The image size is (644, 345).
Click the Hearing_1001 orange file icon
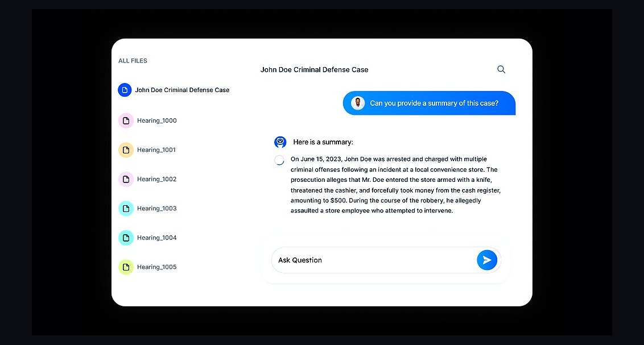tap(126, 150)
